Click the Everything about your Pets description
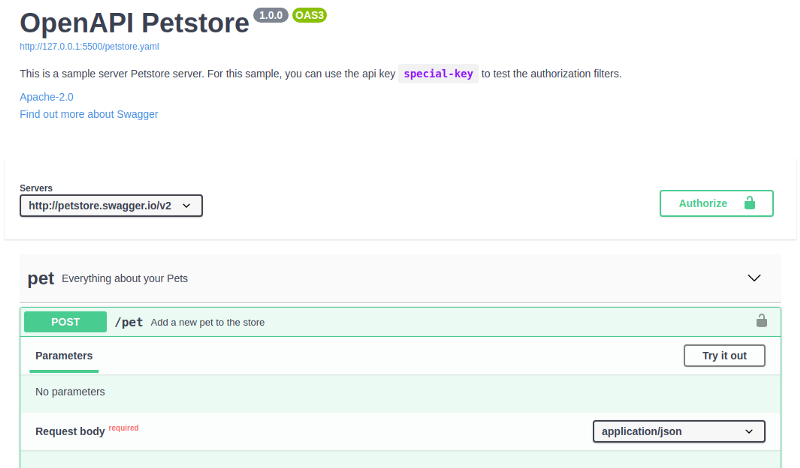This screenshot has height=468, width=800. coord(125,278)
